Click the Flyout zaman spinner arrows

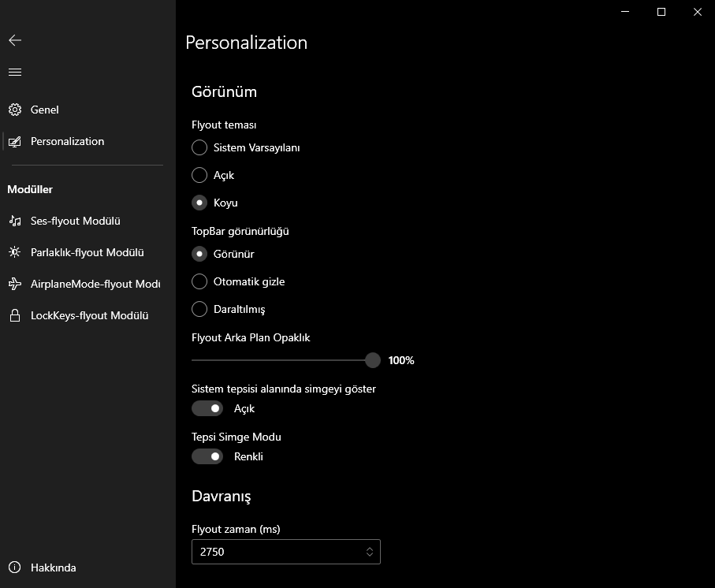click(370, 552)
